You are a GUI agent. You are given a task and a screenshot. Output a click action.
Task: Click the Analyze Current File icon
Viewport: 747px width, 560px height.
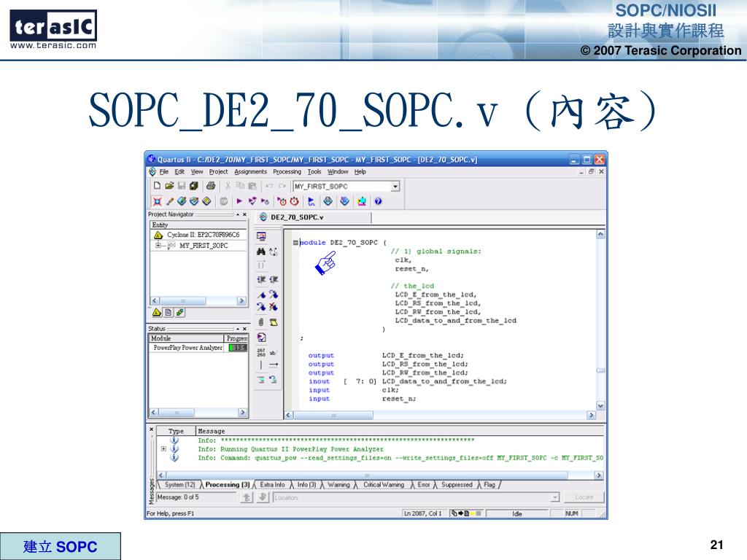261,337
